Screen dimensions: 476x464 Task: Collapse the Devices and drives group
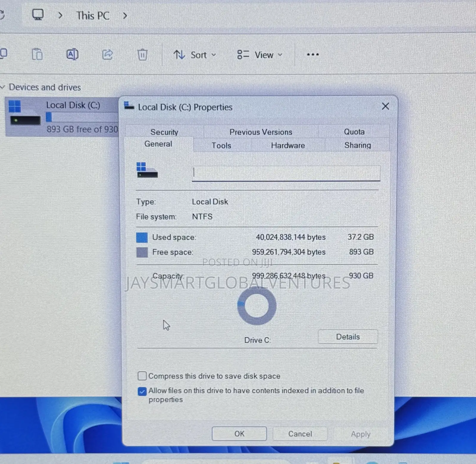pos(3,87)
